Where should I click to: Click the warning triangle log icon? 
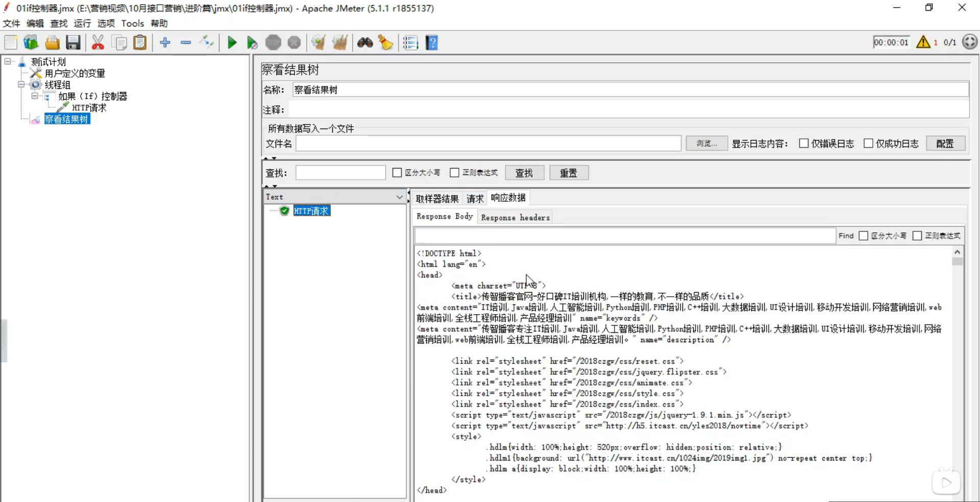(x=923, y=42)
